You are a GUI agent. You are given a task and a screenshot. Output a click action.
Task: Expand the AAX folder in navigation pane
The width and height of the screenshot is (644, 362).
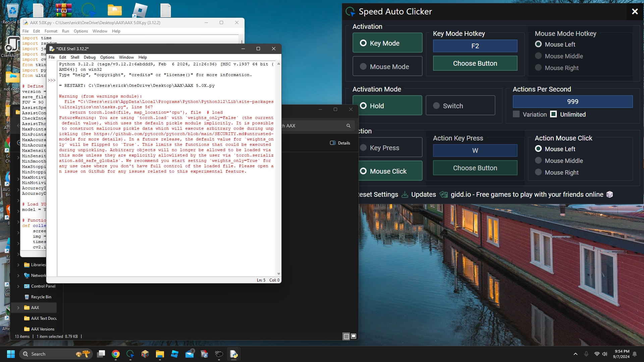tap(18, 308)
